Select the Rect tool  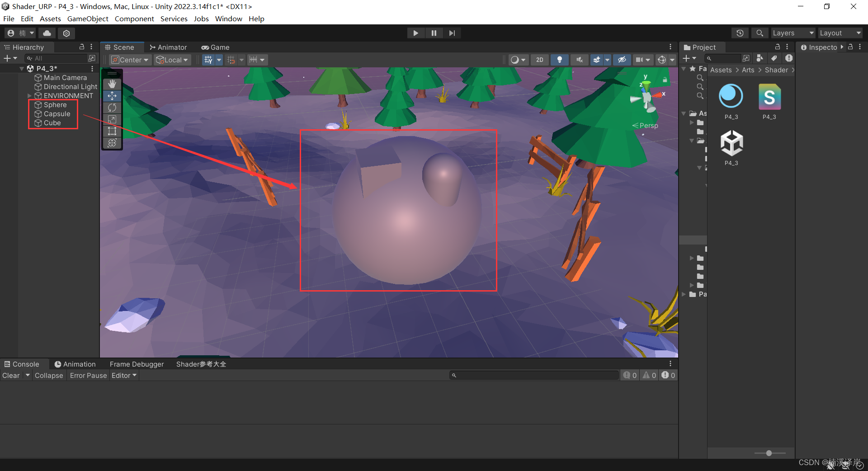click(112, 131)
